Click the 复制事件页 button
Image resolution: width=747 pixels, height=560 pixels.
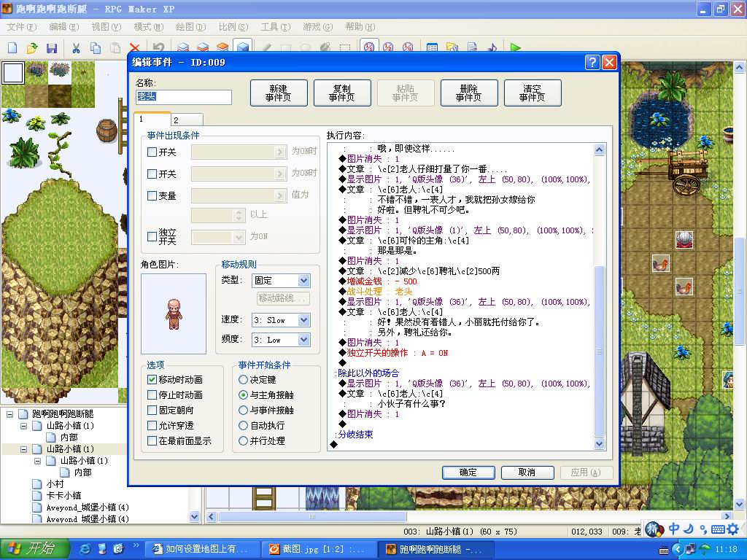342,93
